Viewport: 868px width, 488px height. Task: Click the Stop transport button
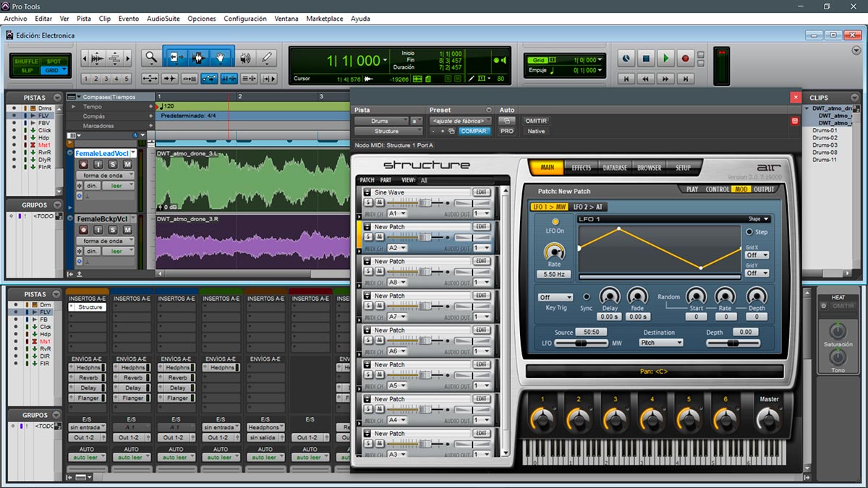tap(647, 58)
